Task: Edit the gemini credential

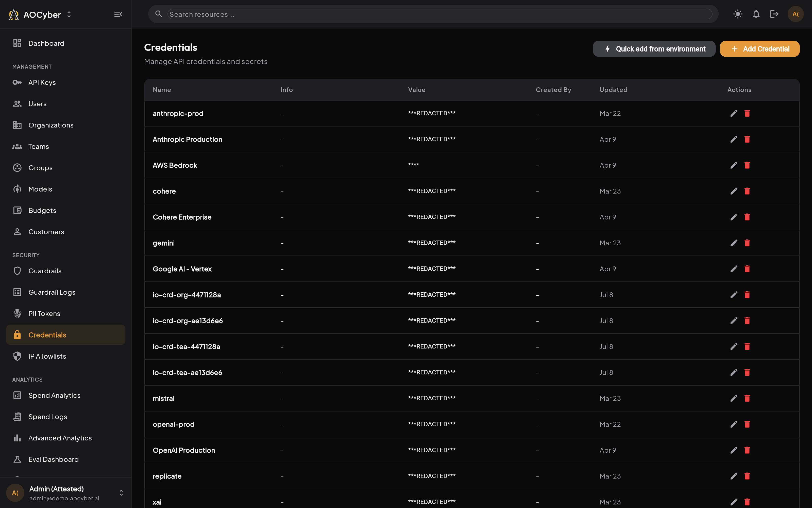Action: click(734, 243)
